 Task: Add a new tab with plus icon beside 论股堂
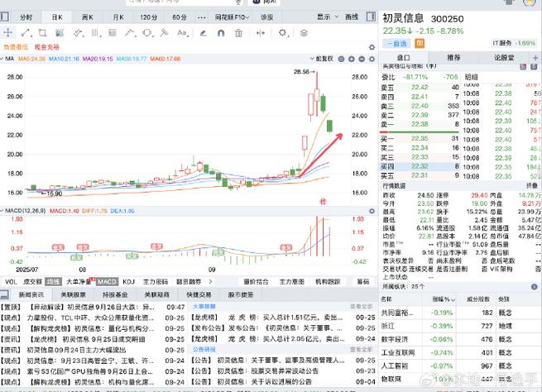pos(535,58)
